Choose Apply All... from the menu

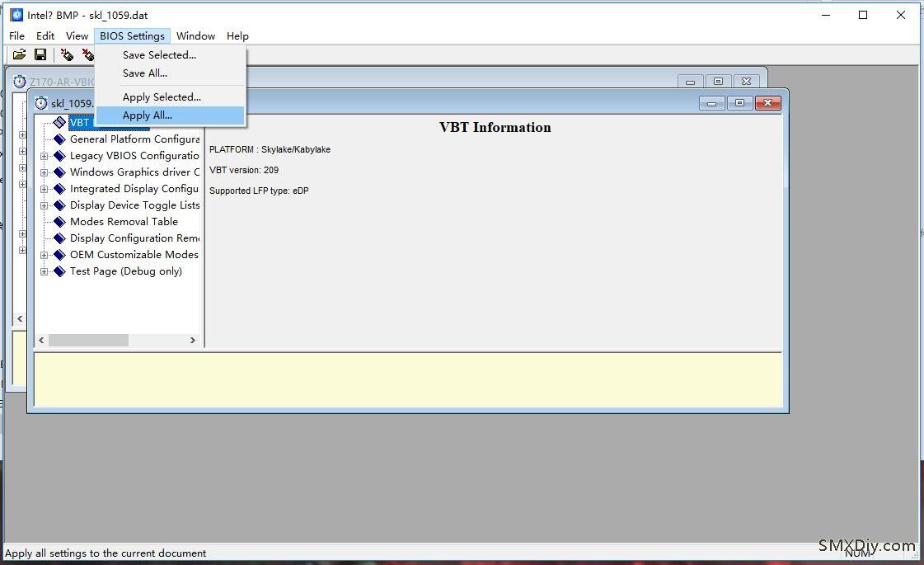coord(170,115)
